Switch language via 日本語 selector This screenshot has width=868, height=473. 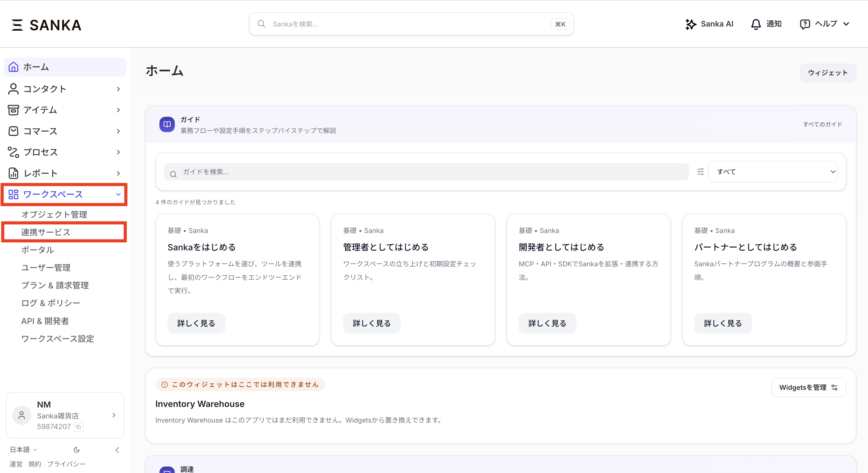[23, 450]
